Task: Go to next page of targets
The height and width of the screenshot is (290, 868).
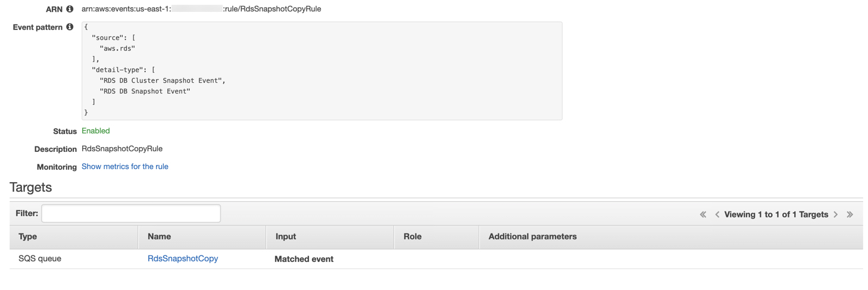Action: [x=836, y=214]
